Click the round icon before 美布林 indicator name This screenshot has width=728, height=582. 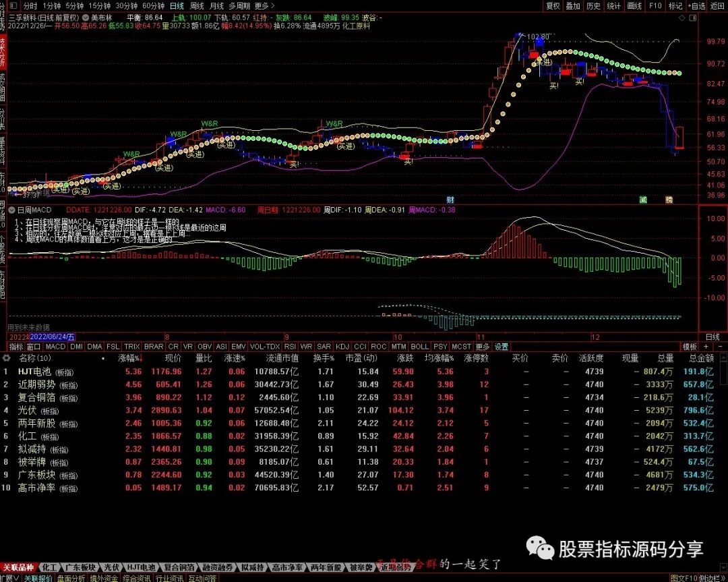tap(86, 18)
